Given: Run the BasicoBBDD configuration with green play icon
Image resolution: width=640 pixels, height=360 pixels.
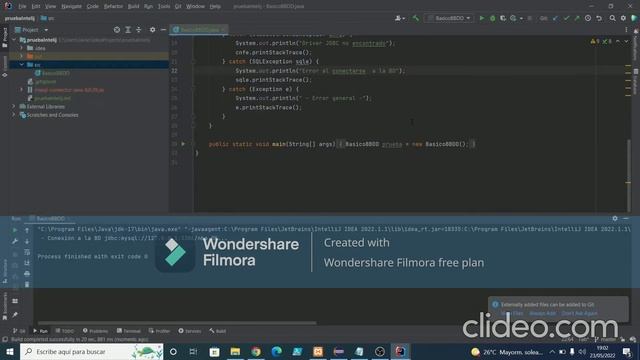Looking at the screenshot, I should tap(482, 18).
